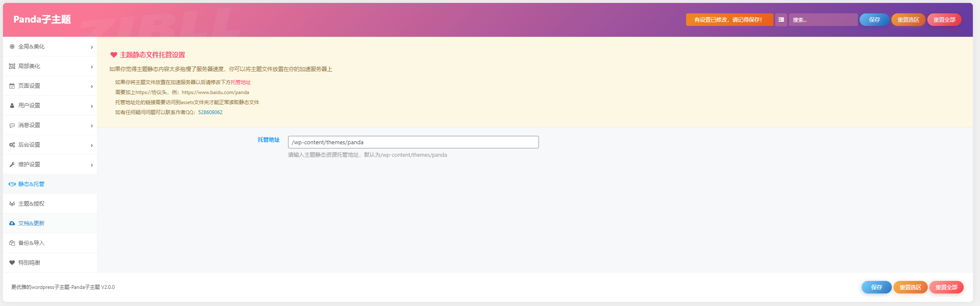Click the 用户设置 person icon
The width and height of the screenshot is (980, 306).
[x=12, y=105]
